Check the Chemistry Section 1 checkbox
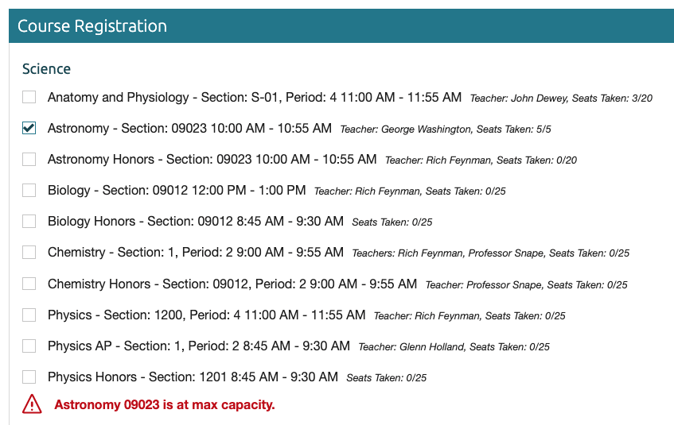The height and width of the screenshot is (425, 674). coord(29,252)
